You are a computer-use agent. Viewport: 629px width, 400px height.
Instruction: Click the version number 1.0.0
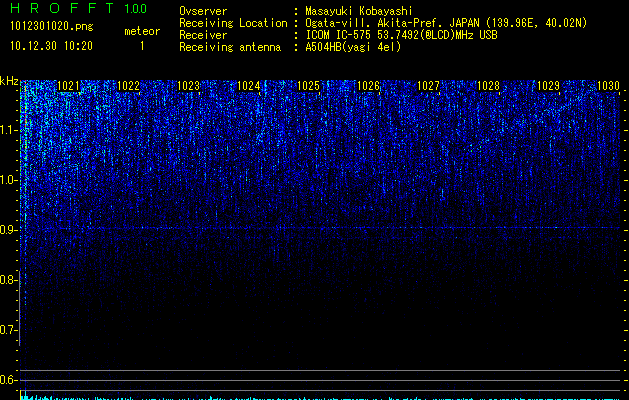pos(136,9)
